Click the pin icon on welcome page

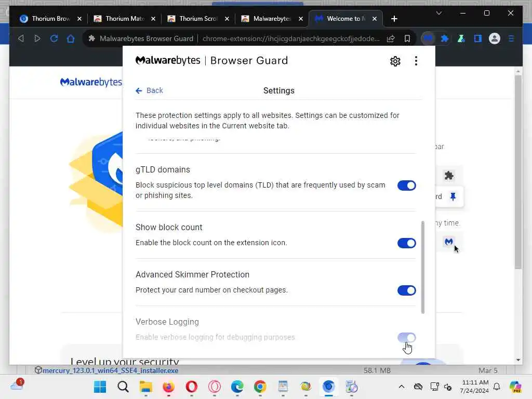453,196
